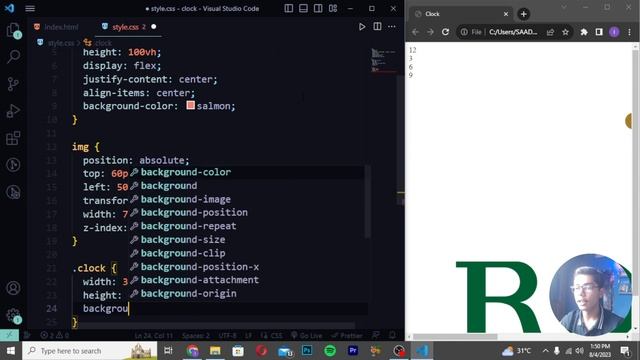Open the Accounts icon in activity bar
Image resolution: width=640 pixels, height=360 pixels.
(13, 288)
